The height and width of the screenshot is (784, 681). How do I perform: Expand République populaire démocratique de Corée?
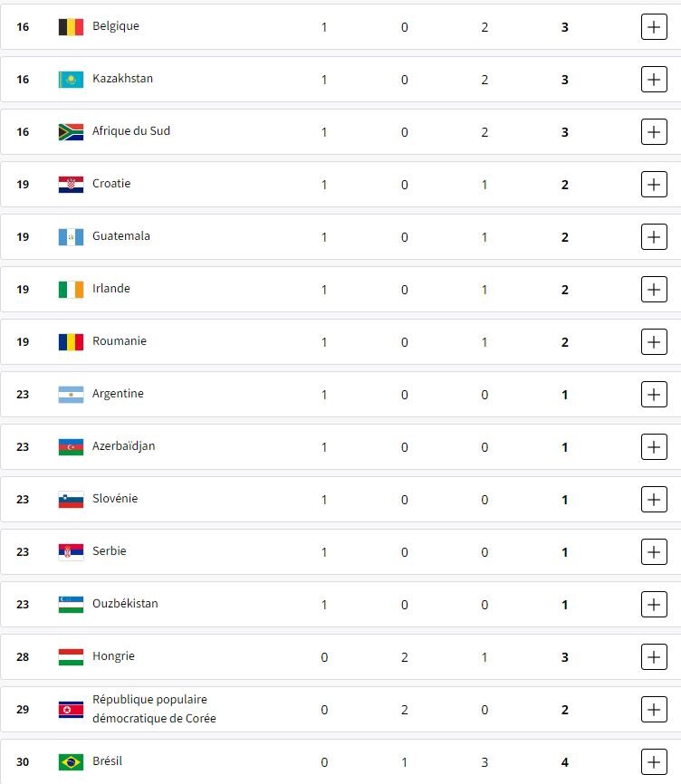click(x=653, y=710)
